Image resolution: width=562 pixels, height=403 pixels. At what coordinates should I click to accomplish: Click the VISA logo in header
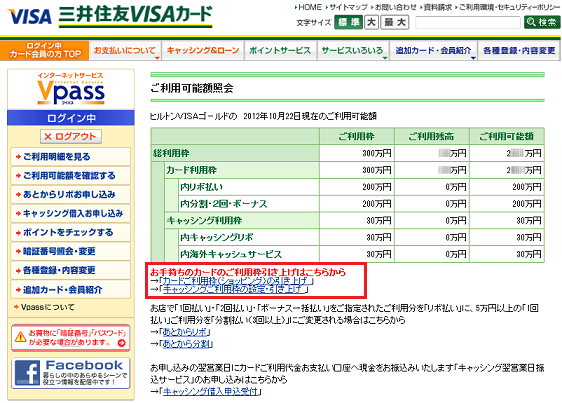[29, 16]
